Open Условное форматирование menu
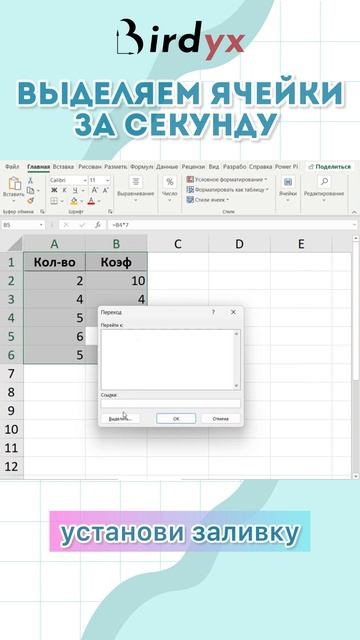 tap(227, 179)
